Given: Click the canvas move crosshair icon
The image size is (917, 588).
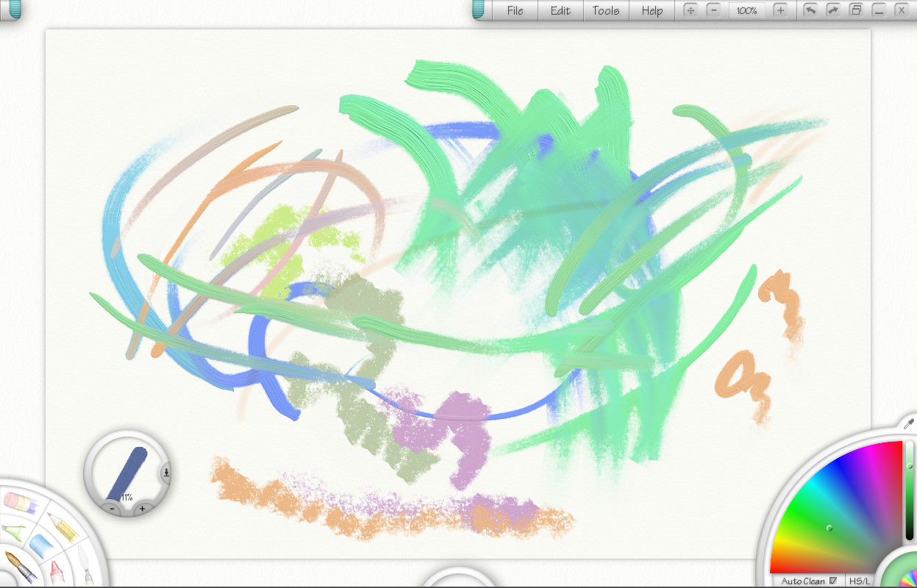Looking at the screenshot, I should tap(691, 10).
